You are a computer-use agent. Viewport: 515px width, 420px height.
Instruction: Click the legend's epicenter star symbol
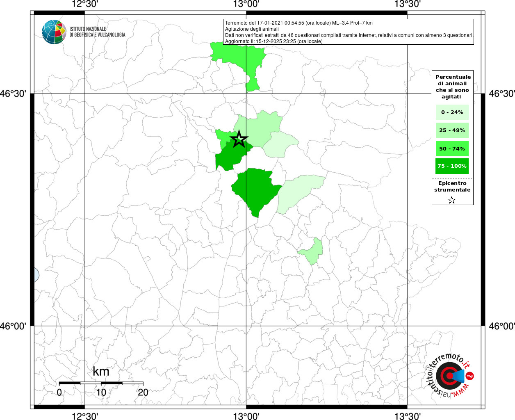452,200
